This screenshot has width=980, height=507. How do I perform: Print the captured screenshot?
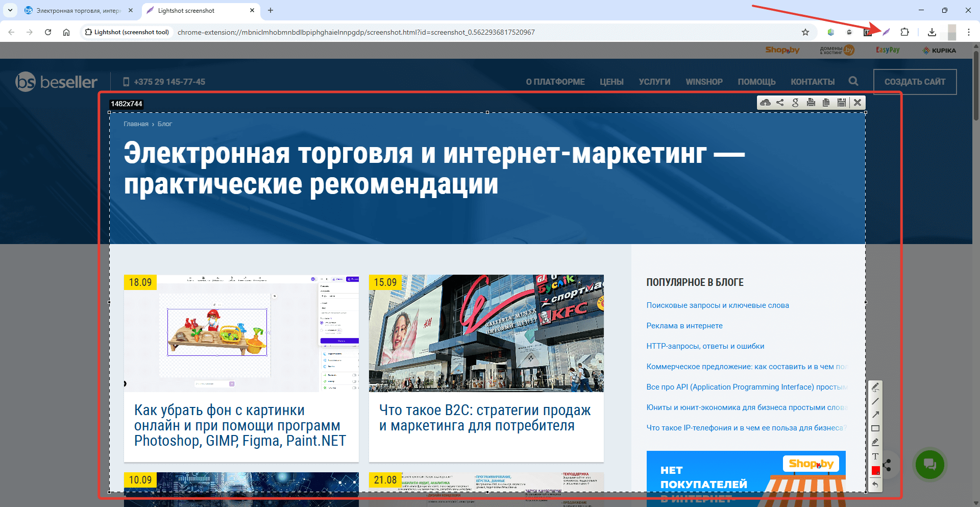pyautogui.click(x=811, y=103)
